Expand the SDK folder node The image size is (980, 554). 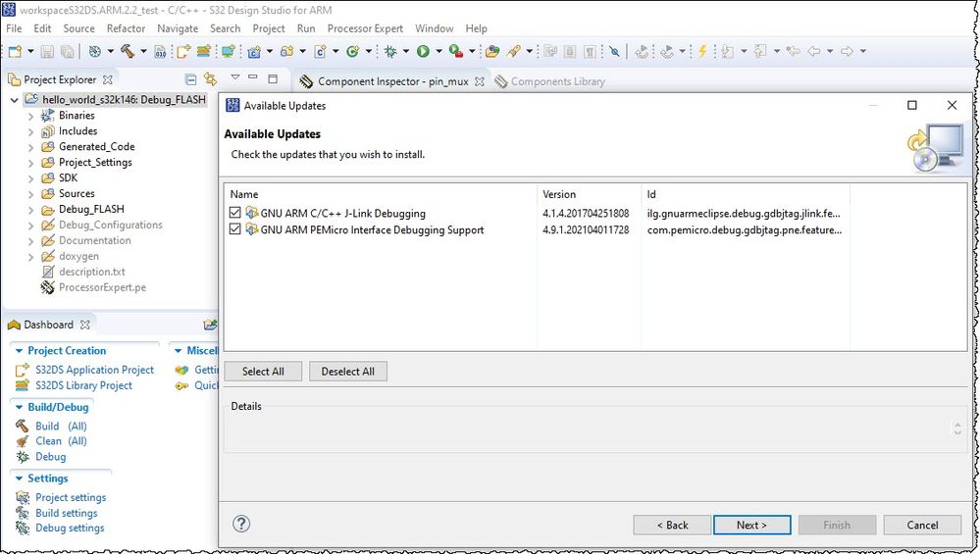coord(30,178)
